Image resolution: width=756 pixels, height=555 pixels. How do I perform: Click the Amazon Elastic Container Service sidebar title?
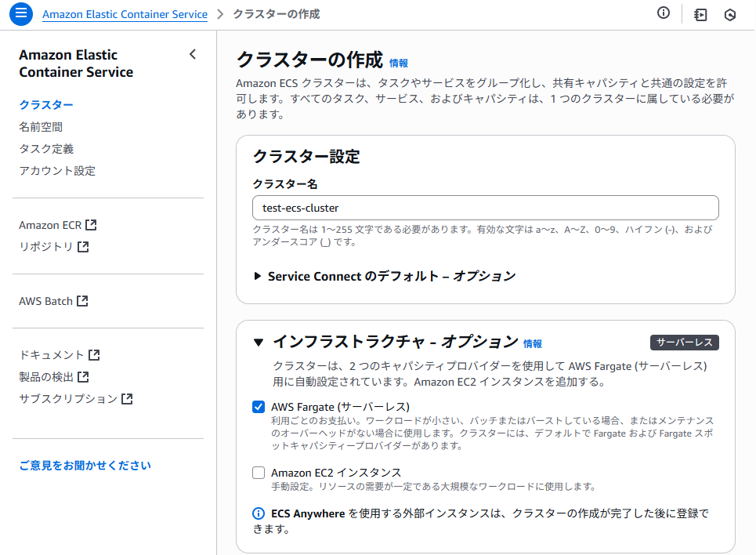coord(76,63)
